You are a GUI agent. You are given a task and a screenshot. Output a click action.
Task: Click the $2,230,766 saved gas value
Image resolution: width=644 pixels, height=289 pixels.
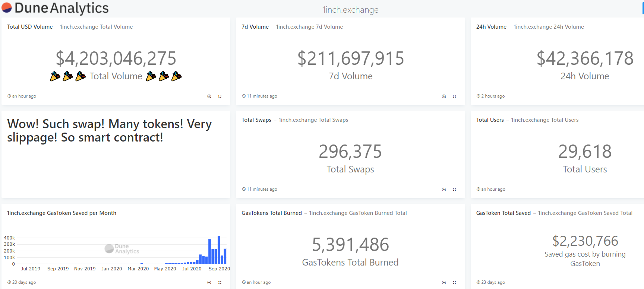tap(585, 241)
